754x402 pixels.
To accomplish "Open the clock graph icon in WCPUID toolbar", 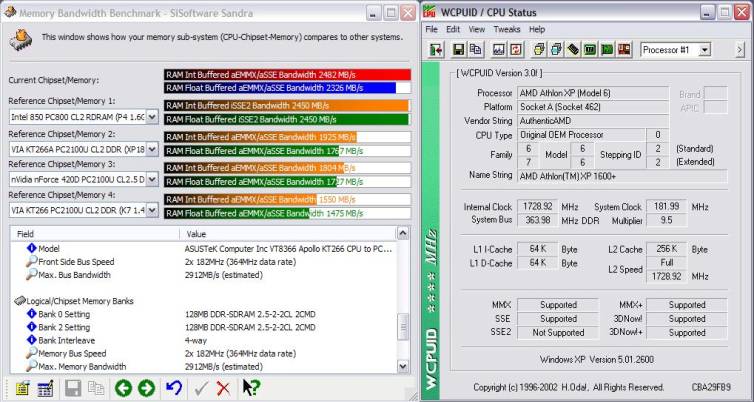I will (x=499, y=50).
